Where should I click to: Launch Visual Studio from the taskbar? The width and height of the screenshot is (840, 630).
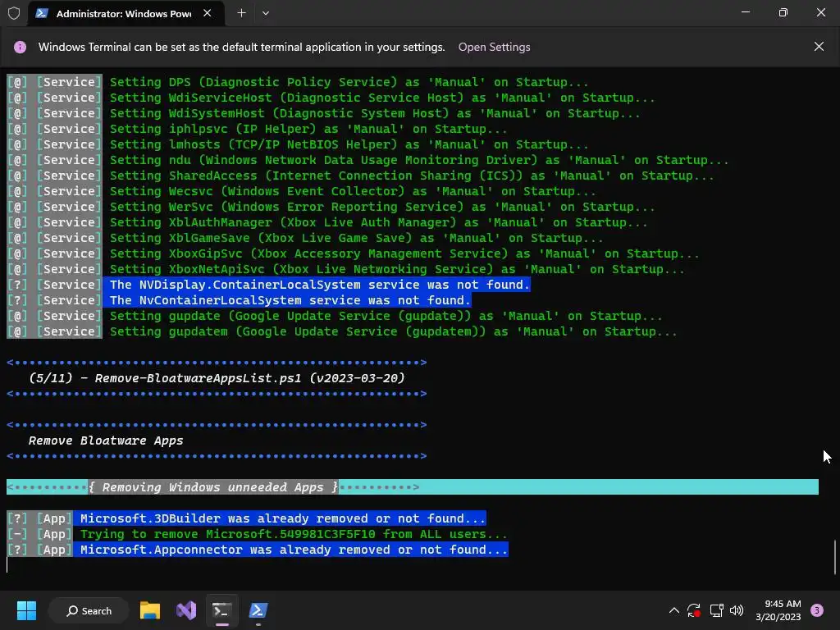pos(186,610)
